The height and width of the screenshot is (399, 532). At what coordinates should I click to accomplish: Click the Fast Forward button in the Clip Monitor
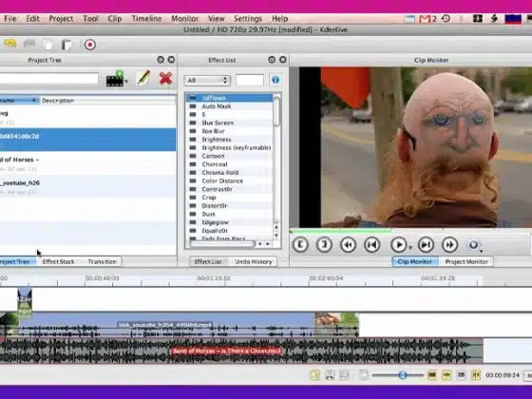(450, 245)
